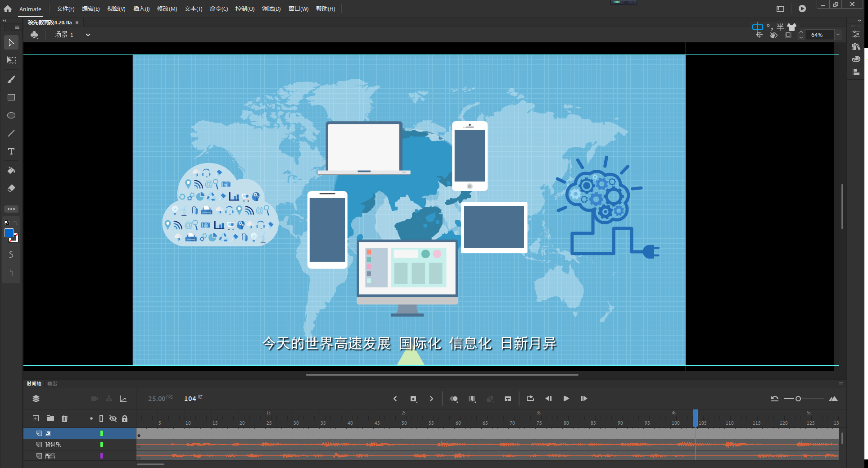Select the Line tool
This screenshot has height=468, width=868.
[11, 133]
